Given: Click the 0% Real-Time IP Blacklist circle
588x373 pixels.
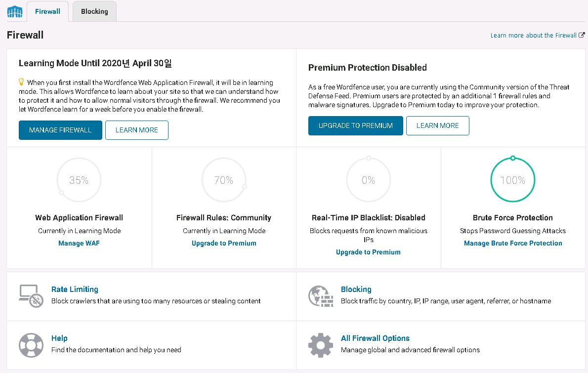Looking at the screenshot, I should 369,180.
